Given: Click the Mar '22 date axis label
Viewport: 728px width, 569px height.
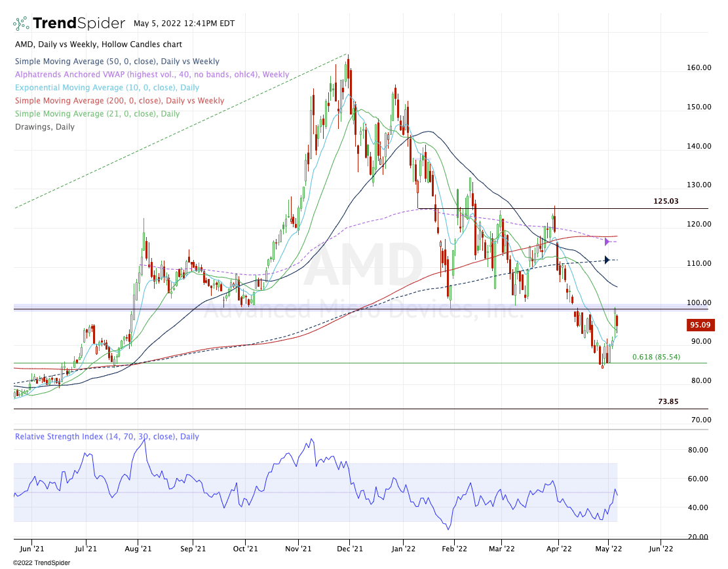Looking at the screenshot, I should click(502, 549).
